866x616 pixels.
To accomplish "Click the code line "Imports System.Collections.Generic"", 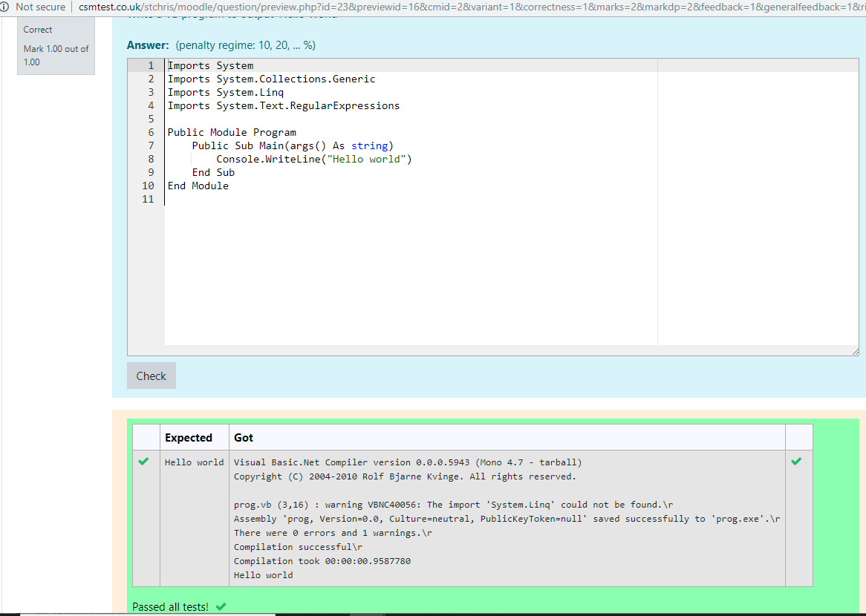I will 271,79.
